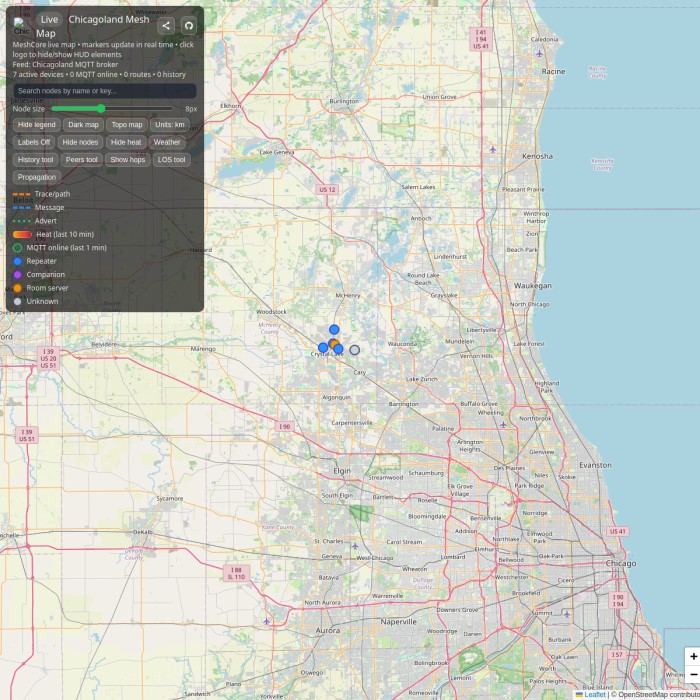Adjust the Node size slider
The width and height of the screenshot is (700, 700).
[x=112, y=108]
